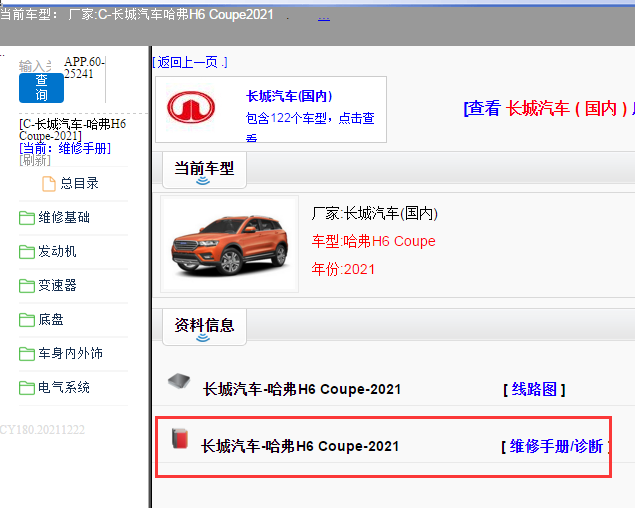Click the 年份:2021 text
The height and width of the screenshot is (508, 635).
tap(343, 269)
